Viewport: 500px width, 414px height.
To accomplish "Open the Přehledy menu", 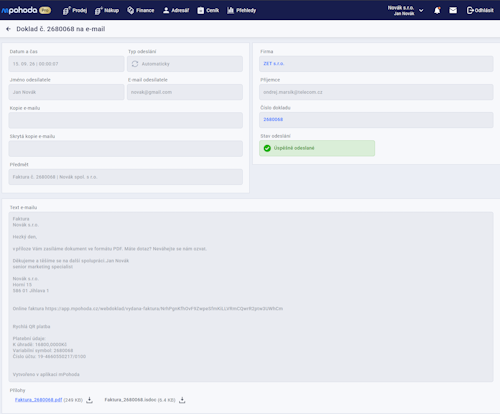I will tap(242, 10).
